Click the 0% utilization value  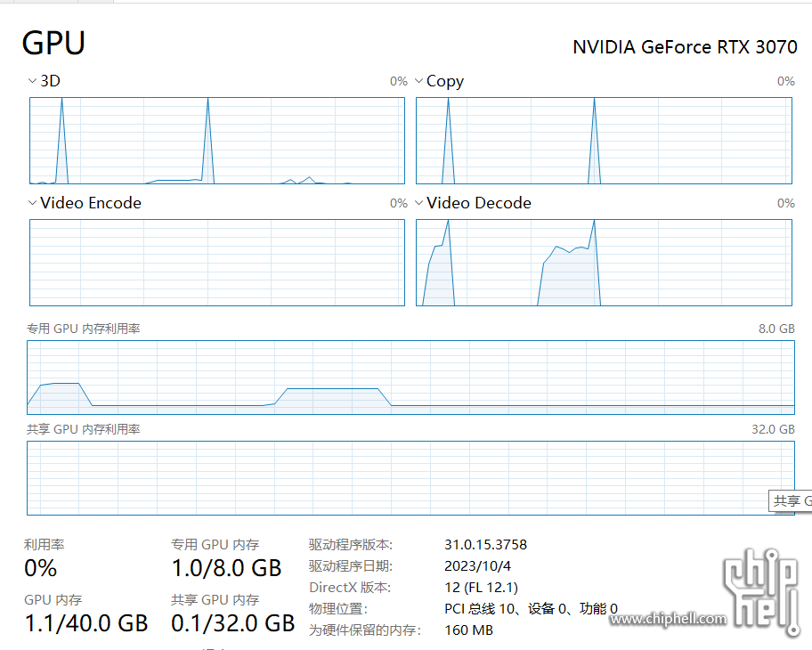tap(40, 568)
